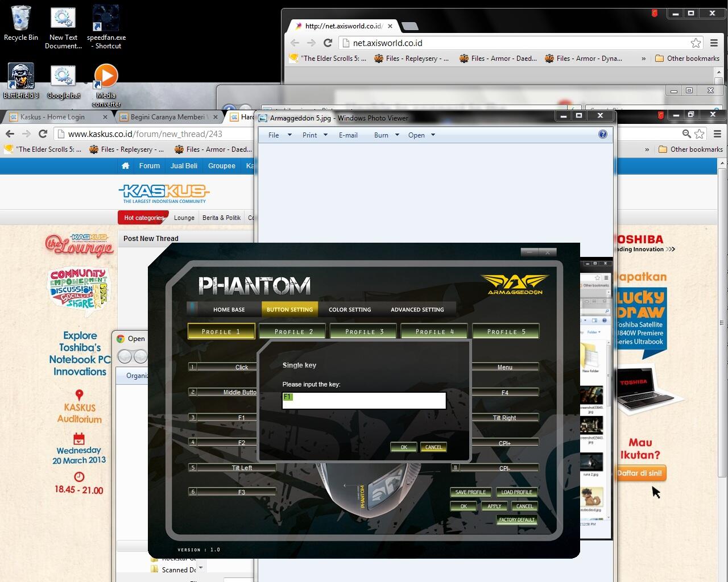Click APPLY button in Phantom
Image resolution: width=728 pixels, height=582 pixels.
(x=494, y=506)
